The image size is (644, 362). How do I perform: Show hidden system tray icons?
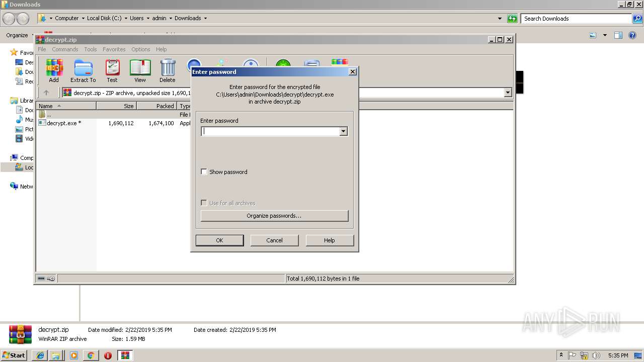[561, 355]
